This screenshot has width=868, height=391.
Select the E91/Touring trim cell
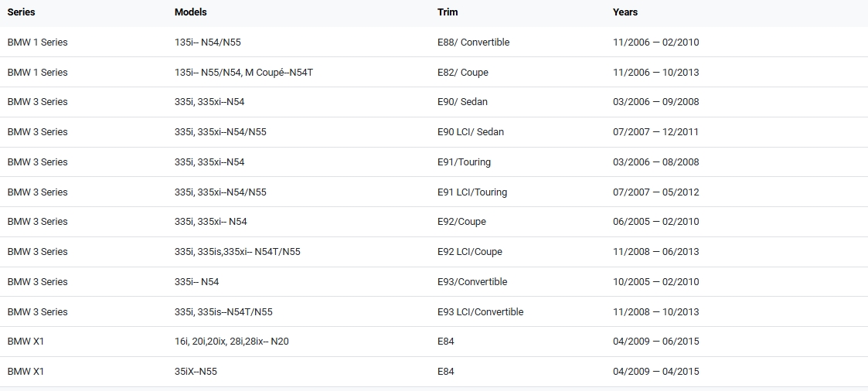click(x=464, y=162)
